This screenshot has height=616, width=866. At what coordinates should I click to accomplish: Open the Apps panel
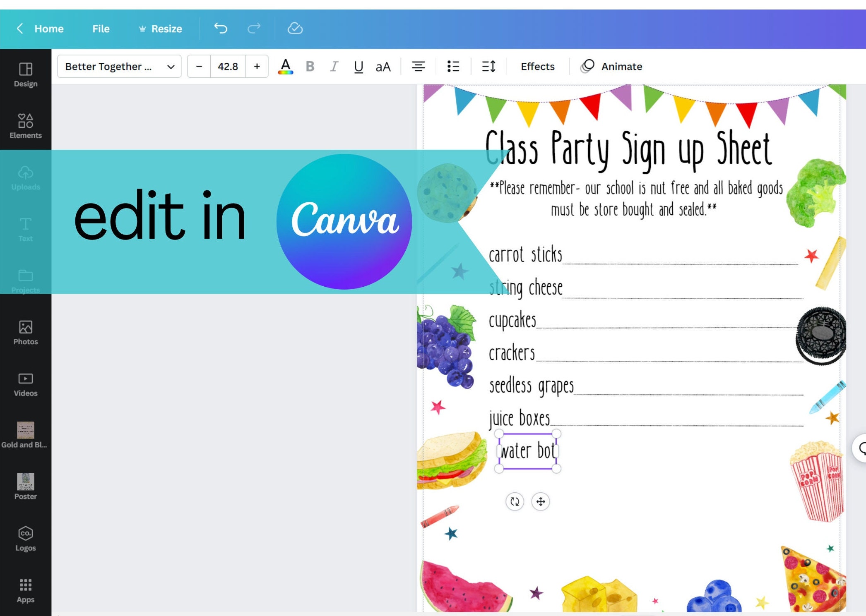click(x=25, y=589)
